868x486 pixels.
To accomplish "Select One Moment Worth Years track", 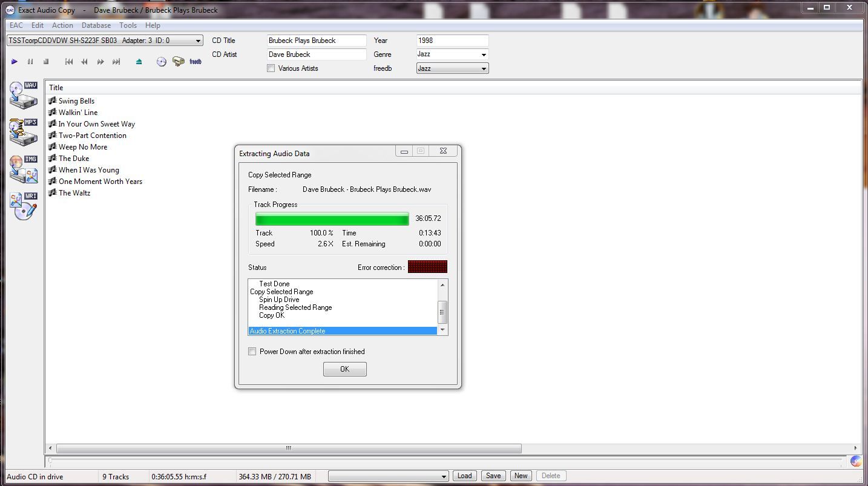I will (100, 182).
